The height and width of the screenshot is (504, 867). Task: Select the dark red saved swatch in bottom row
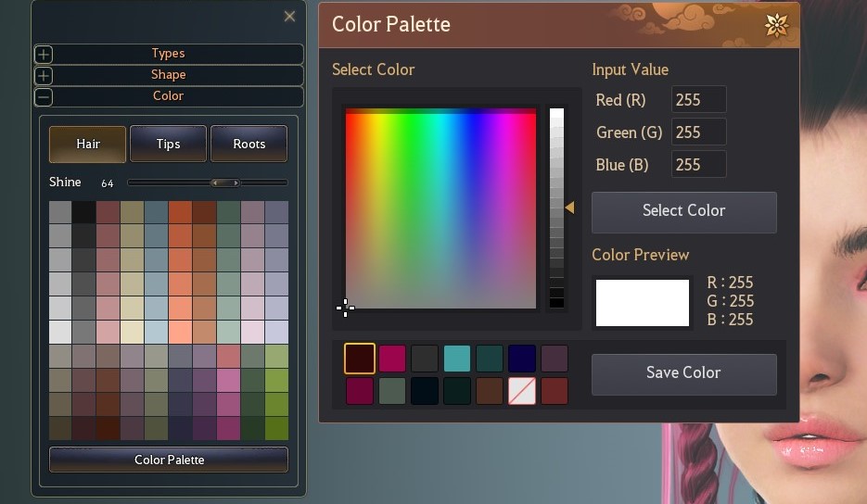(x=554, y=391)
